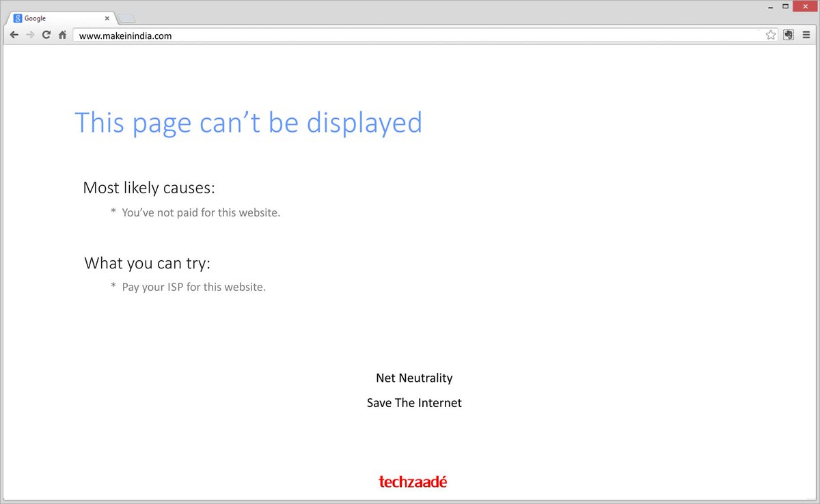The height and width of the screenshot is (504, 820).
Task: Open the Evernote extension icon
Action: (x=789, y=35)
